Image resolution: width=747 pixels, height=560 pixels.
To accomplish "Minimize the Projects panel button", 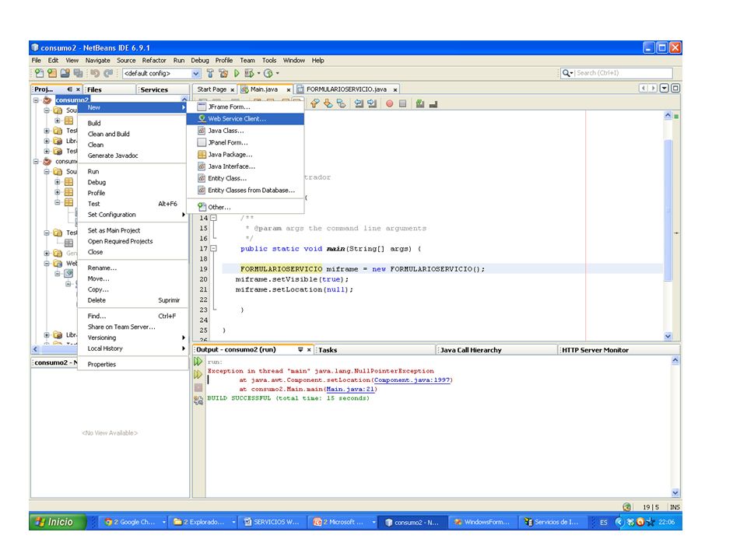I will [x=70, y=89].
